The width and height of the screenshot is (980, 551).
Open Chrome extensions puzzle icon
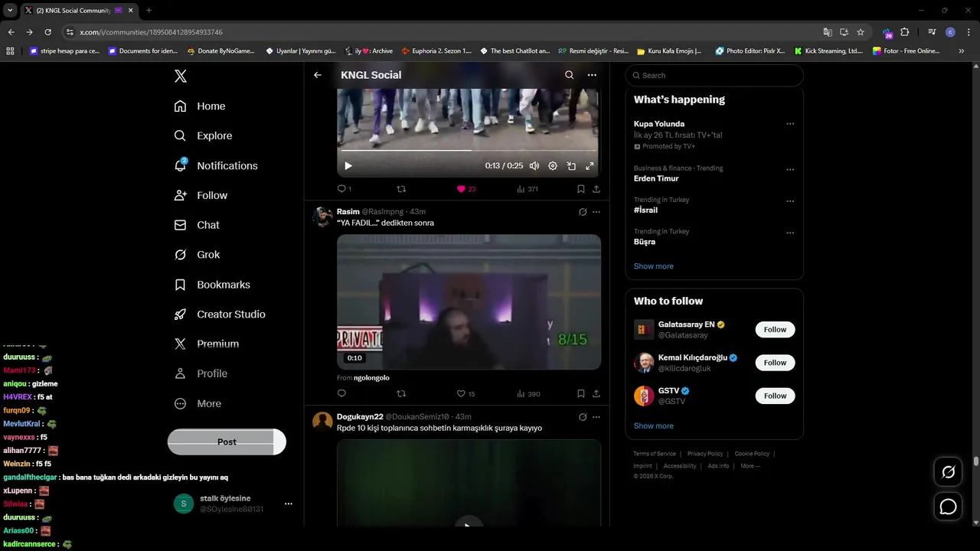click(x=905, y=32)
